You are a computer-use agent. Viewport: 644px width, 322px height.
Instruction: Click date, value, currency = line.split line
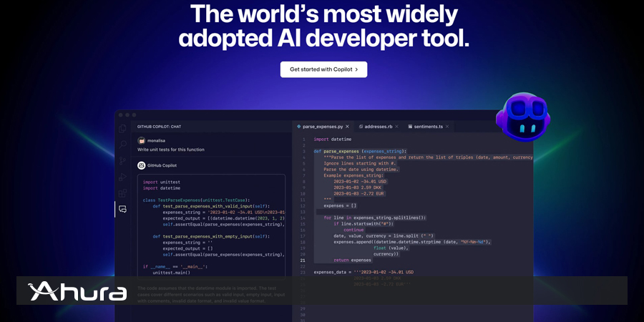tap(384, 235)
